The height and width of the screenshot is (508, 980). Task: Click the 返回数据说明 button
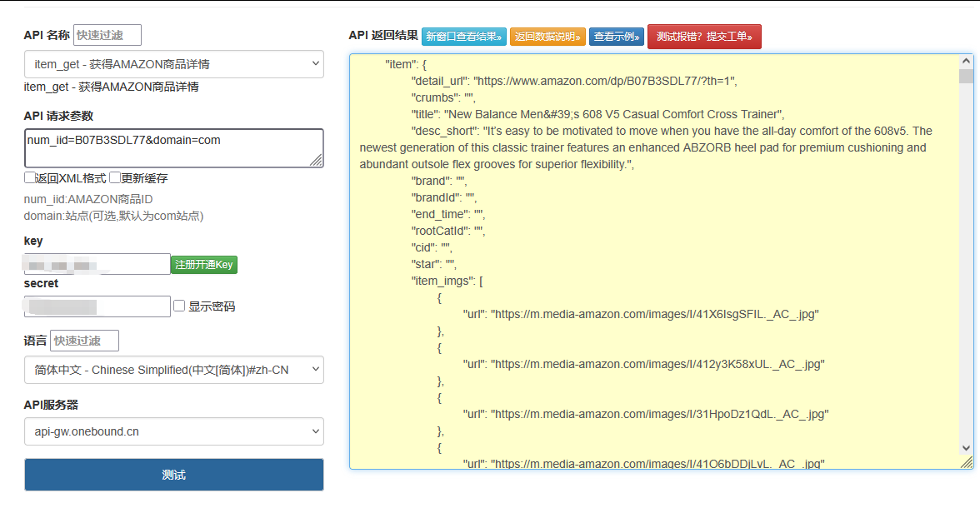click(547, 37)
